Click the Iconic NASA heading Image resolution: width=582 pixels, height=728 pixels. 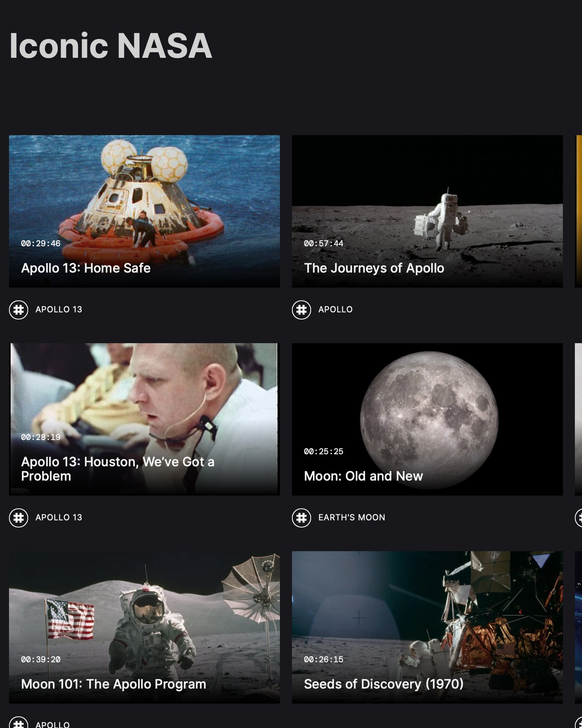(x=111, y=45)
